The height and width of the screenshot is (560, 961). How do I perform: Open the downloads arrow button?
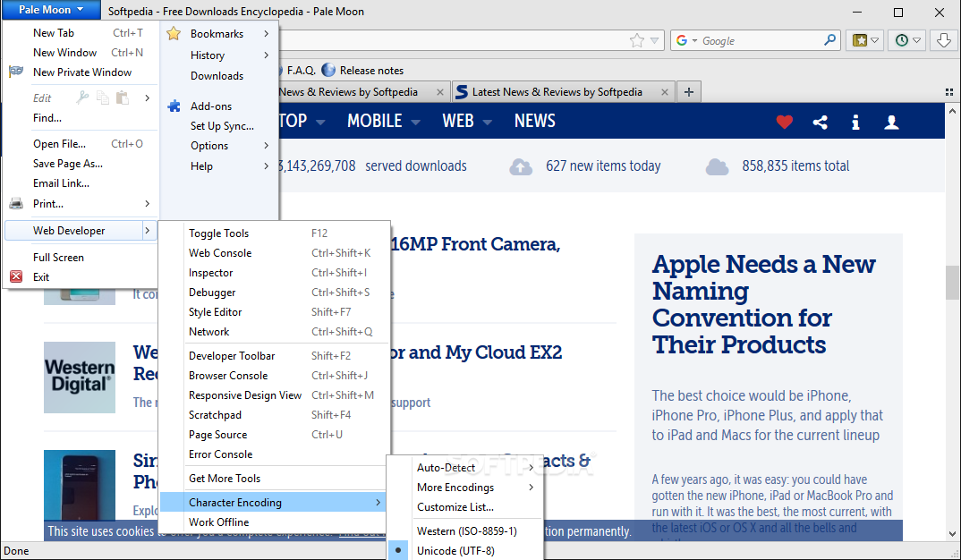944,40
